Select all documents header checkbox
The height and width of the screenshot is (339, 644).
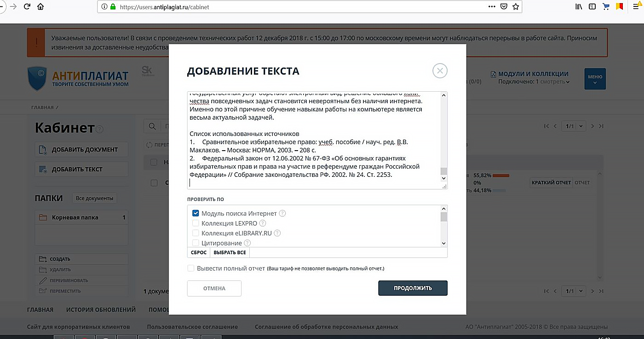154,162
